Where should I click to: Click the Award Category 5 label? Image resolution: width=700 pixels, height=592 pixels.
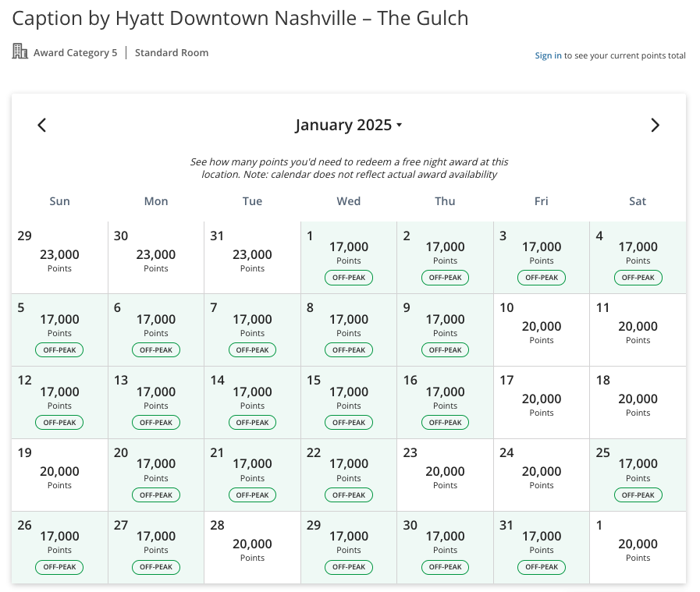pos(75,52)
